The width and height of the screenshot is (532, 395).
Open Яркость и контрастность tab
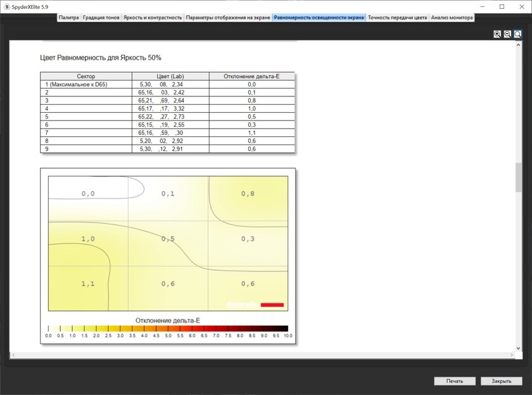point(153,17)
